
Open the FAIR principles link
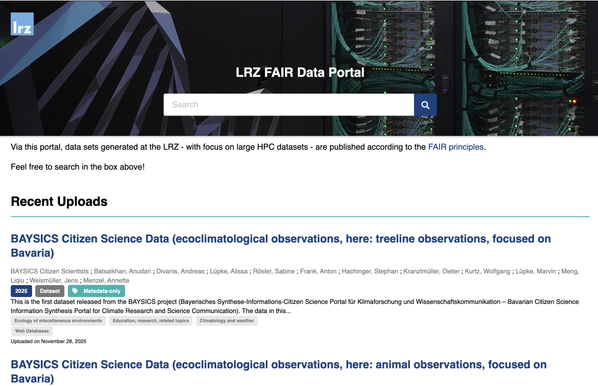coord(456,147)
